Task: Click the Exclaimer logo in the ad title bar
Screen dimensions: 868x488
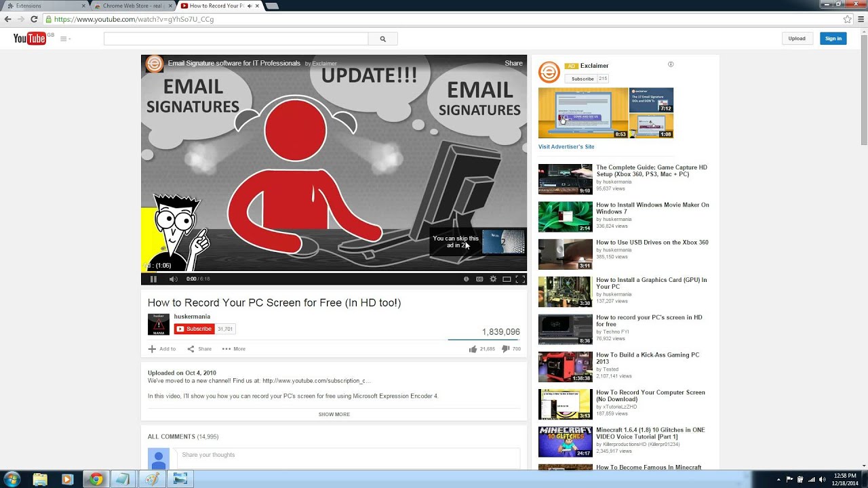Action: point(155,64)
